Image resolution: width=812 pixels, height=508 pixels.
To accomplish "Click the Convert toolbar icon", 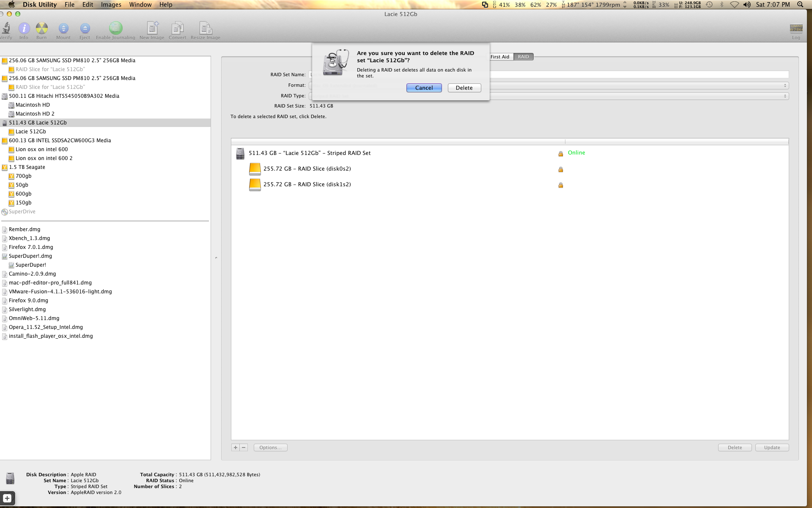I will (x=177, y=28).
